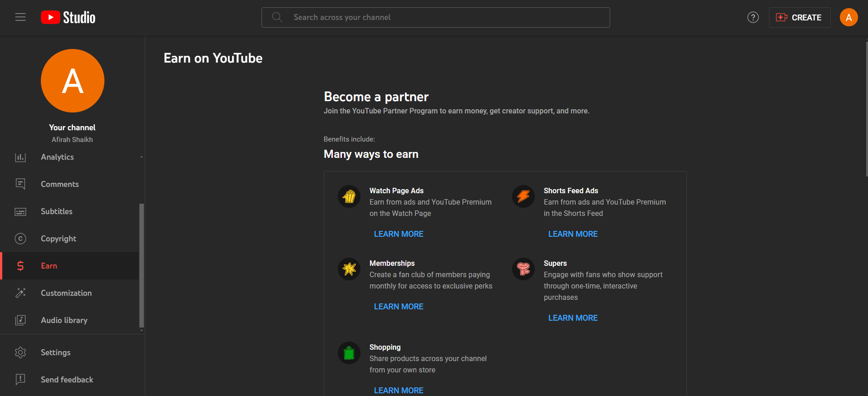Click the Shorts Feed Ads lightning icon
This screenshot has width=868, height=396.
click(x=523, y=196)
